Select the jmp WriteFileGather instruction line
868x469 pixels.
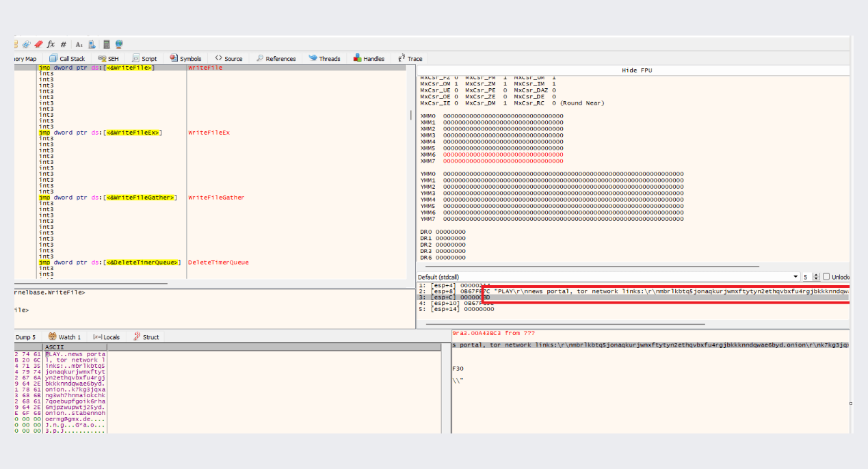click(x=107, y=198)
